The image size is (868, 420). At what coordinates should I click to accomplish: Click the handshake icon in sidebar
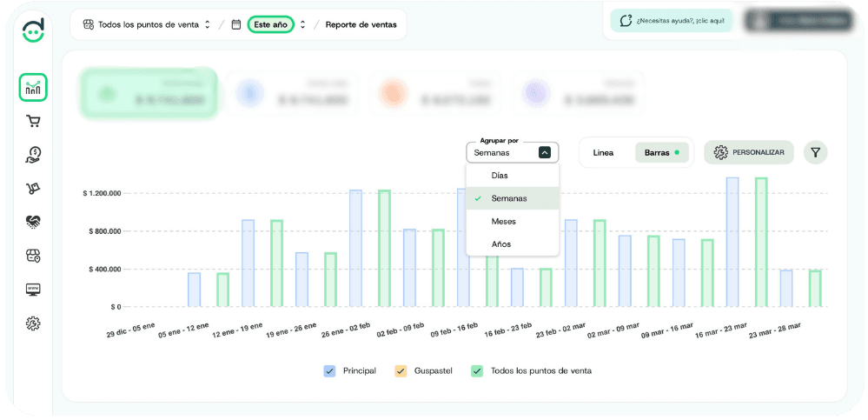tap(33, 223)
